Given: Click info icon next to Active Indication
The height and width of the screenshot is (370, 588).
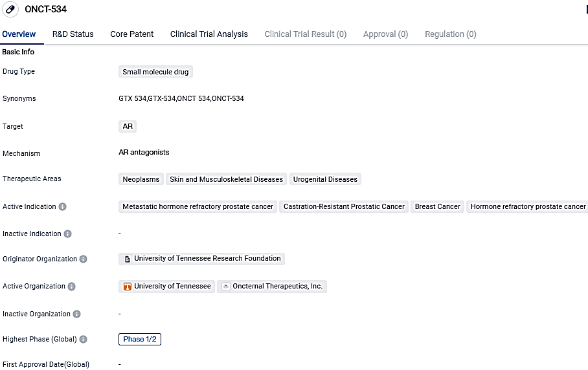Looking at the screenshot, I should click(63, 207).
